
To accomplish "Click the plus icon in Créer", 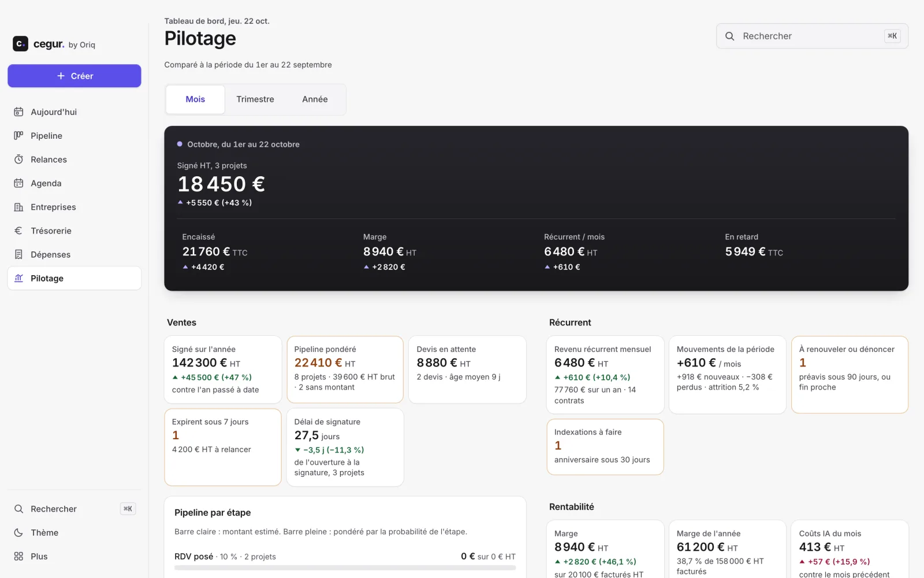I will pyautogui.click(x=61, y=76).
